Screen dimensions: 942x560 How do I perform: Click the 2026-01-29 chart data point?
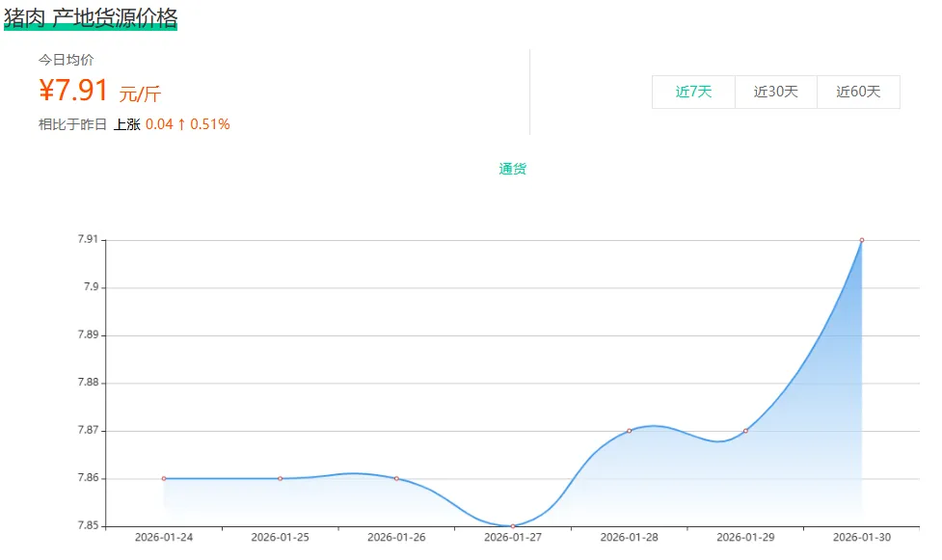(x=745, y=431)
